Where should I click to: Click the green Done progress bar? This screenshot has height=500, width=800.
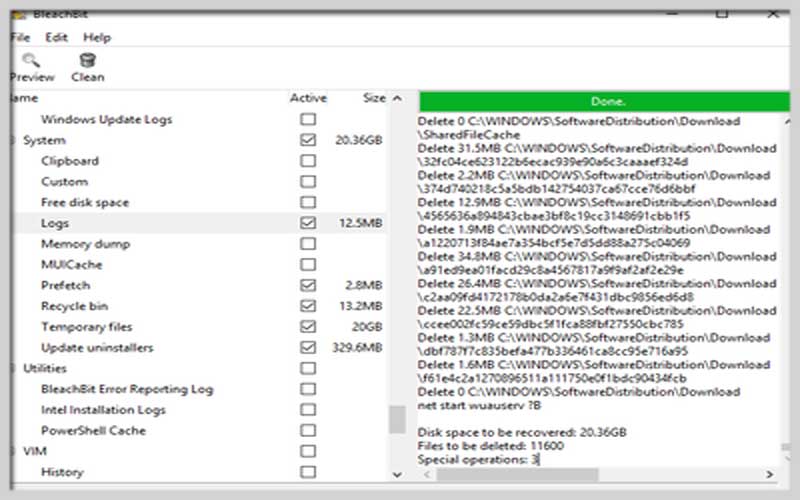(604, 102)
